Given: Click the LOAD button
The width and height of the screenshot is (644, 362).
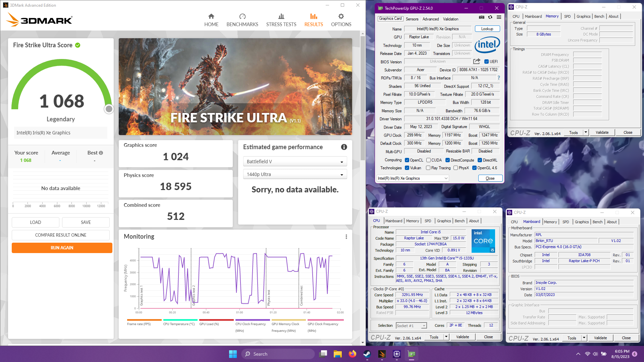Looking at the screenshot, I should tap(36, 222).
